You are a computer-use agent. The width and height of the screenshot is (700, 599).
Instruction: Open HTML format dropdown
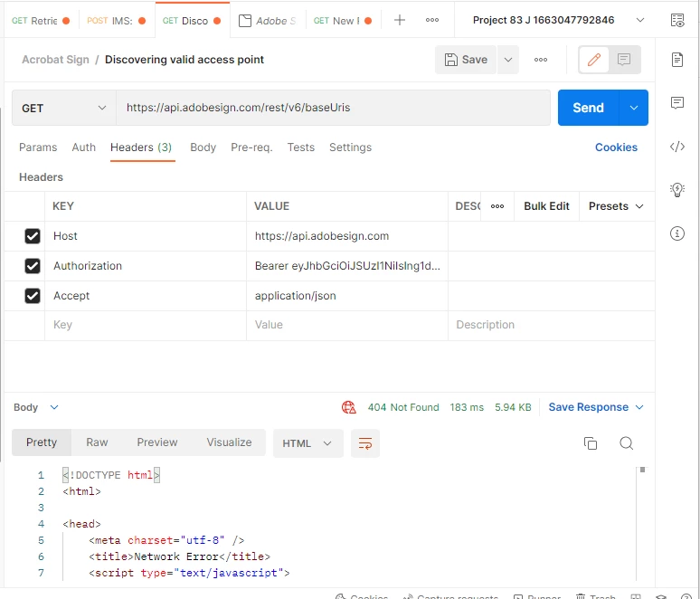pyautogui.click(x=307, y=443)
